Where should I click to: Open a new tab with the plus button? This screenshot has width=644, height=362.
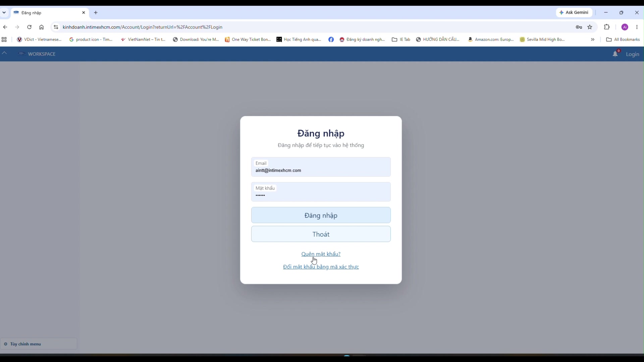click(x=96, y=13)
